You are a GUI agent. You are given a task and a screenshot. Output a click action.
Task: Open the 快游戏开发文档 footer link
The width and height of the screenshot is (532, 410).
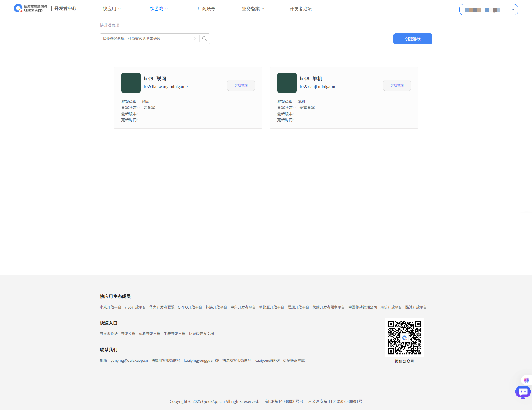pos(201,334)
